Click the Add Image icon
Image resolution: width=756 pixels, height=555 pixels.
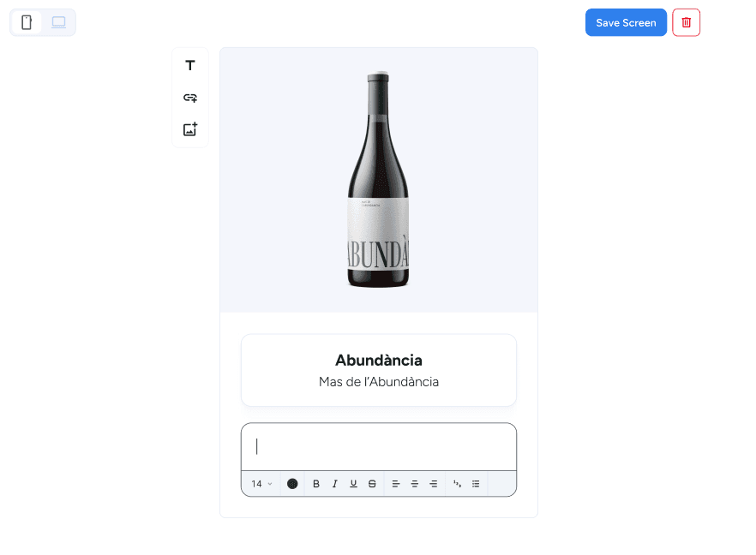(x=190, y=129)
